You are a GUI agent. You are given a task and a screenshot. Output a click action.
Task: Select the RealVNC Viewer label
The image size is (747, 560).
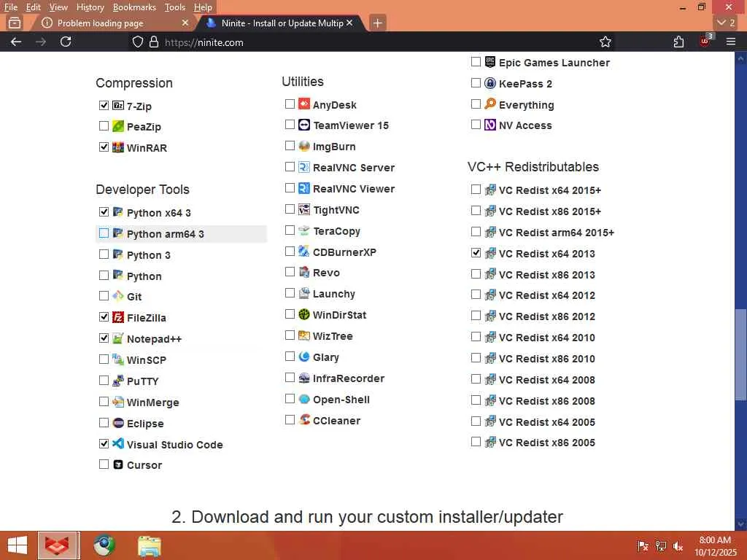pyautogui.click(x=354, y=189)
